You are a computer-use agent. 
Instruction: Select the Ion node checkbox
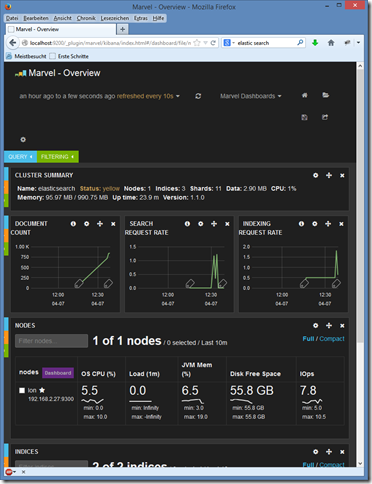click(22, 390)
